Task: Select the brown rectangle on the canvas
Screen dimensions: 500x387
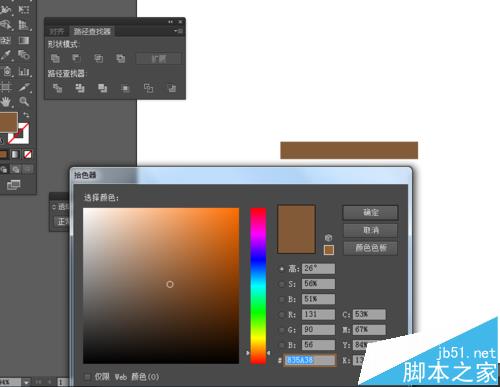Action: click(349, 150)
